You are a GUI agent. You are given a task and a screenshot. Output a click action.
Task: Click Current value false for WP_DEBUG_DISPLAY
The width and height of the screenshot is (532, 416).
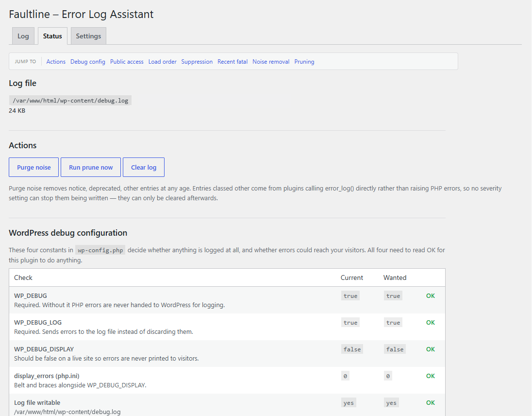point(352,349)
